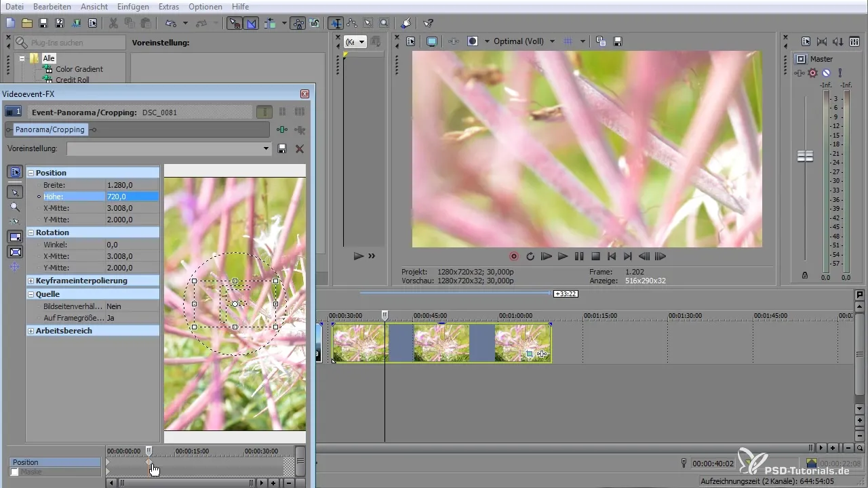868x488 pixels.
Task: Expand the Arbeitsbereich group
Action: (x=31, y=331)
